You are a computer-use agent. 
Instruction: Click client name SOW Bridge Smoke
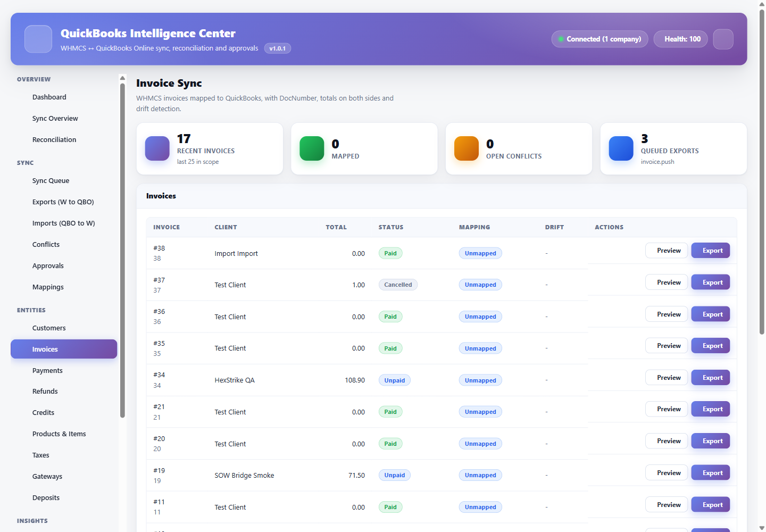click(244, 476)
